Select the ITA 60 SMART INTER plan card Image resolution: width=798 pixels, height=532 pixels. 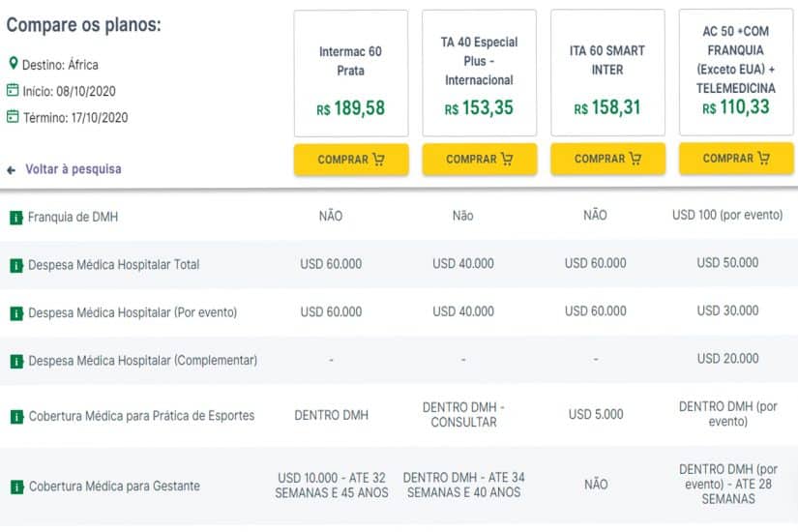tap(607, 73)
